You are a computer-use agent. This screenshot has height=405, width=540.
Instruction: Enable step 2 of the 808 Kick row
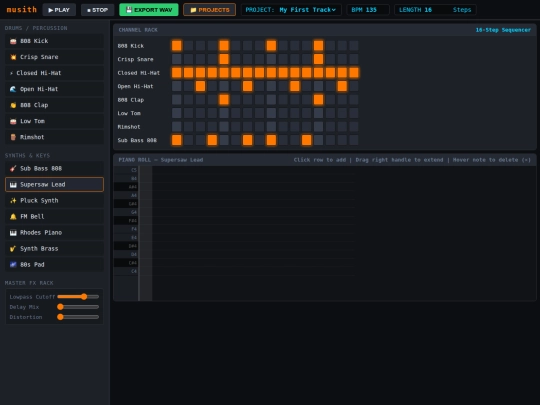pos(188,45)
